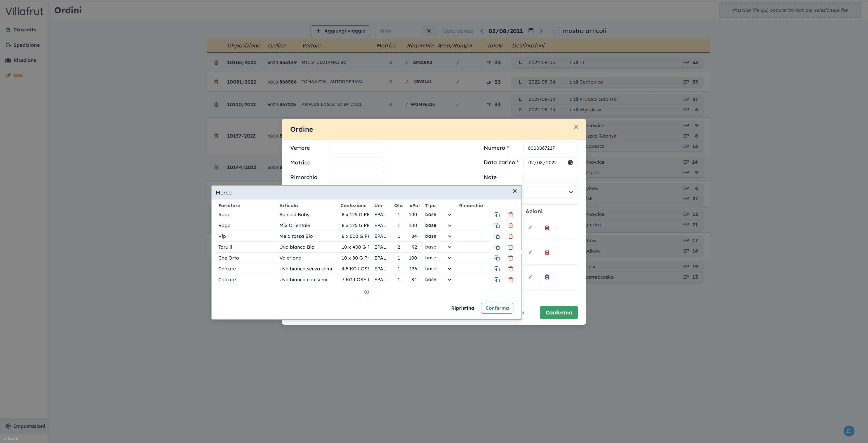Confirm the Merce dialog

(x=497, y=308)
